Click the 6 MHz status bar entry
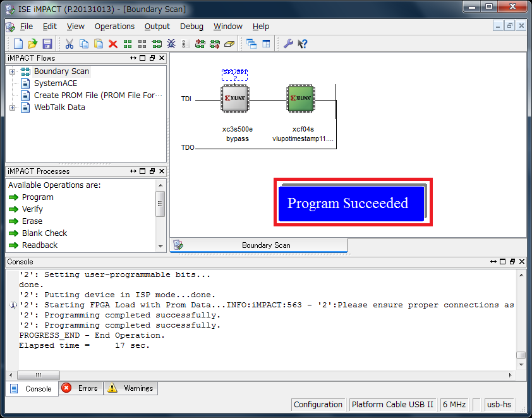 click(x=454, y=405)
